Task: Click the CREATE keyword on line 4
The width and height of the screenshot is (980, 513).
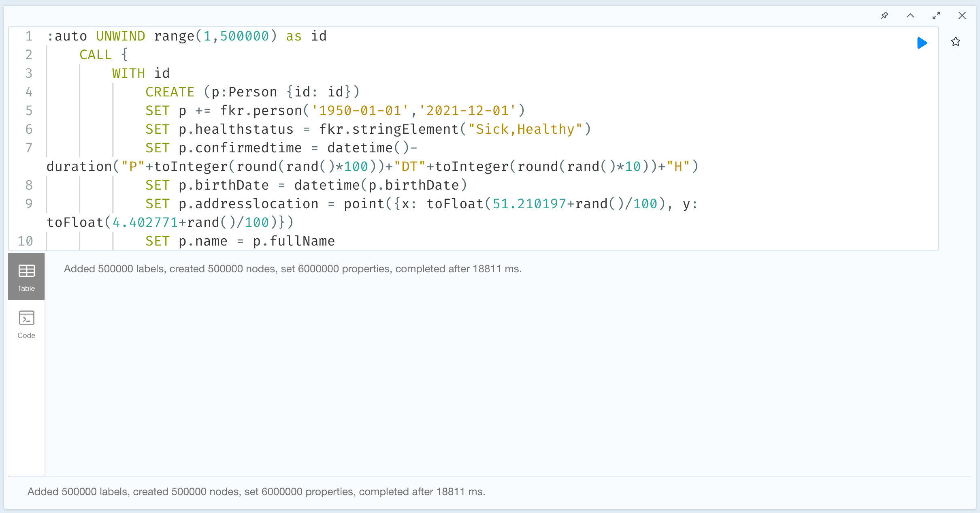Action: [x=170, y=92]
